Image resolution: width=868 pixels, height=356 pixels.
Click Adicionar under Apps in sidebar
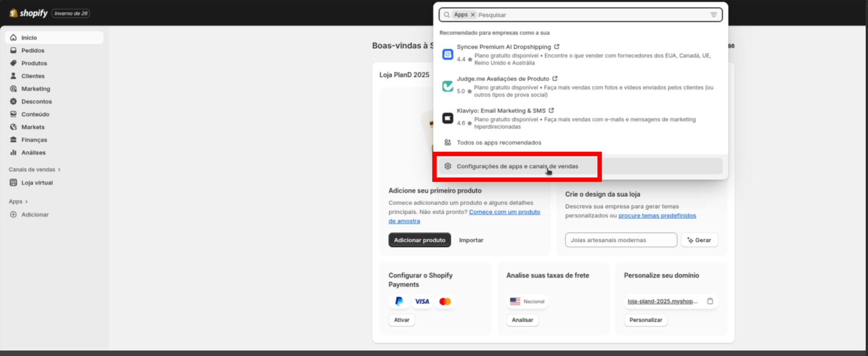click(54, 215)
